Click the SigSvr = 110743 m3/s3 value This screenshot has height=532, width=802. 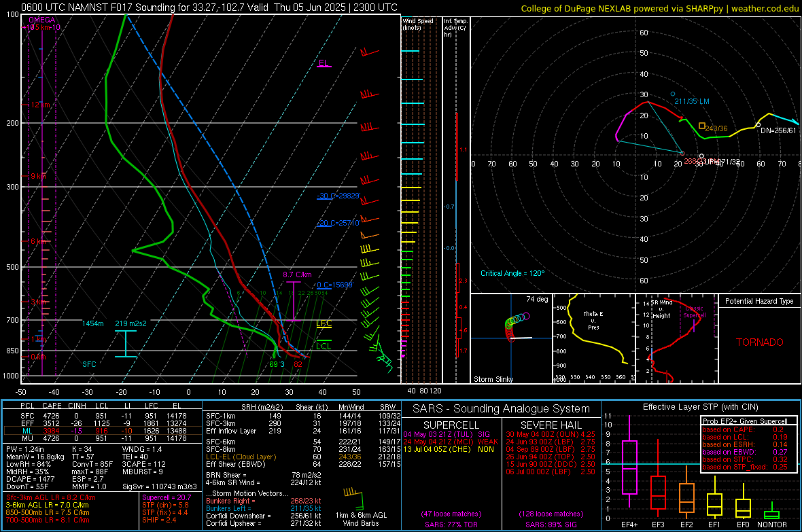click(x=159, y=486)
